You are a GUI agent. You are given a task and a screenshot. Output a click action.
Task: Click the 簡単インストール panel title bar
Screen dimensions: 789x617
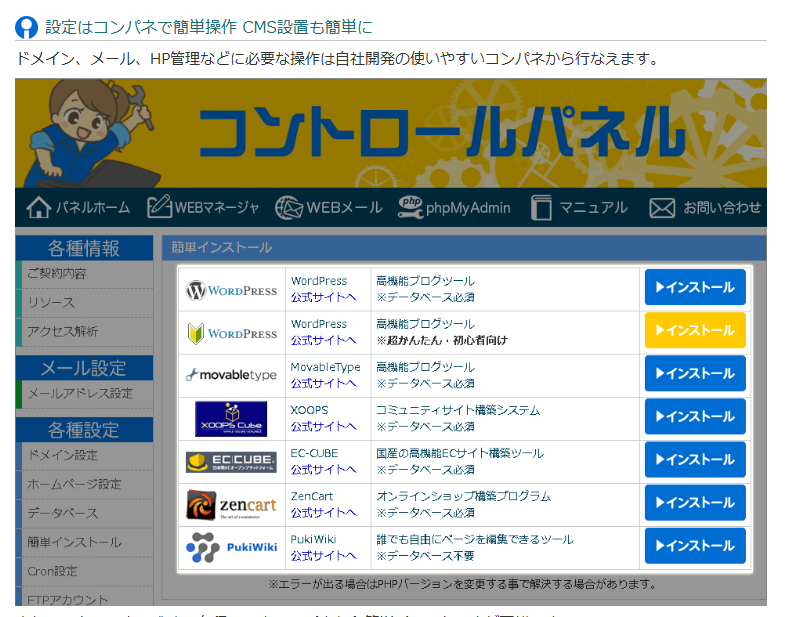click(x=464, y=248)
